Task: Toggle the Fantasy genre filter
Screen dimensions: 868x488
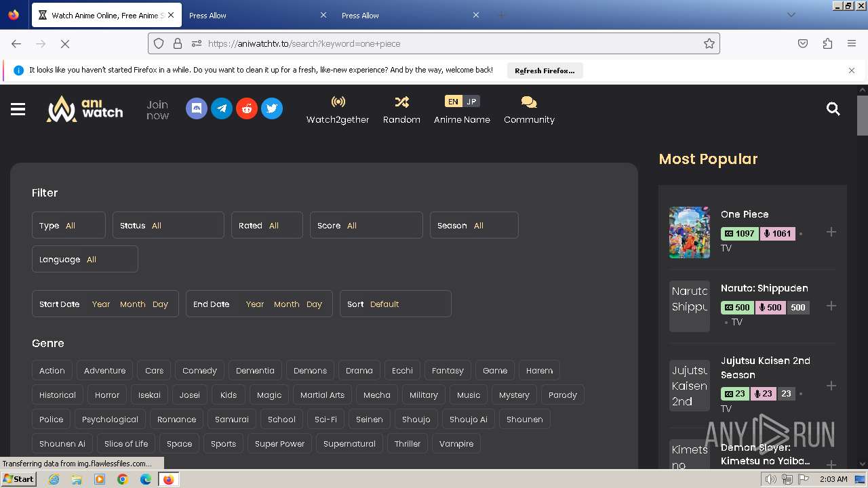Action: (448, 371)
